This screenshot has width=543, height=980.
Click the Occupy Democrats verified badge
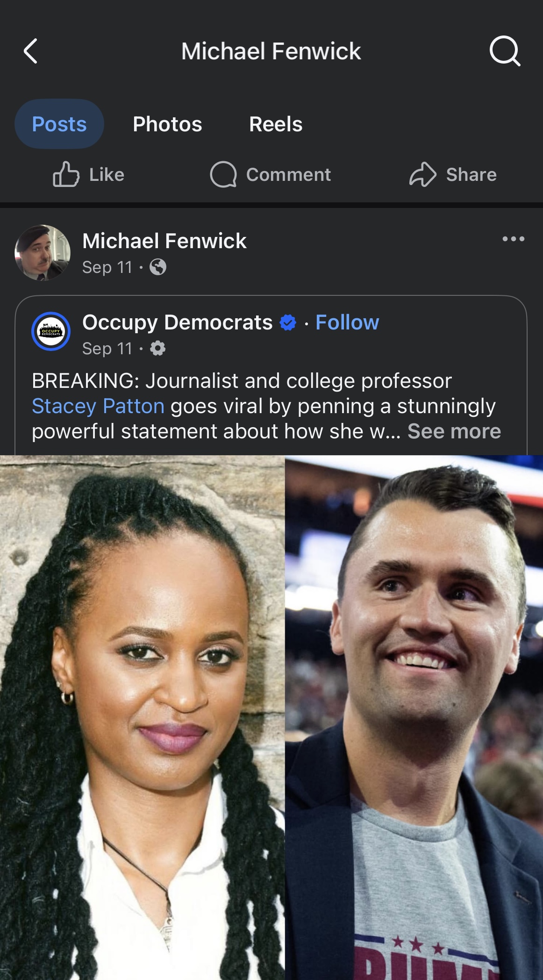[288, 322]
